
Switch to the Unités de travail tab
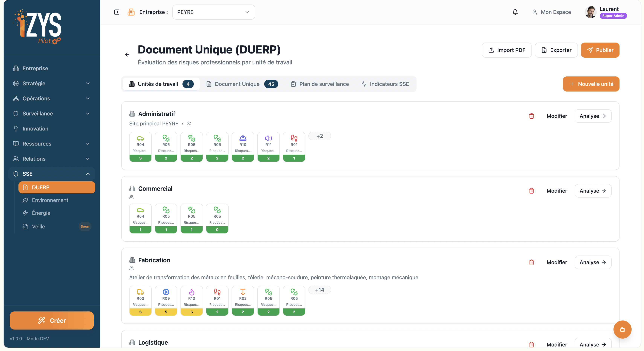coord(161,84)
